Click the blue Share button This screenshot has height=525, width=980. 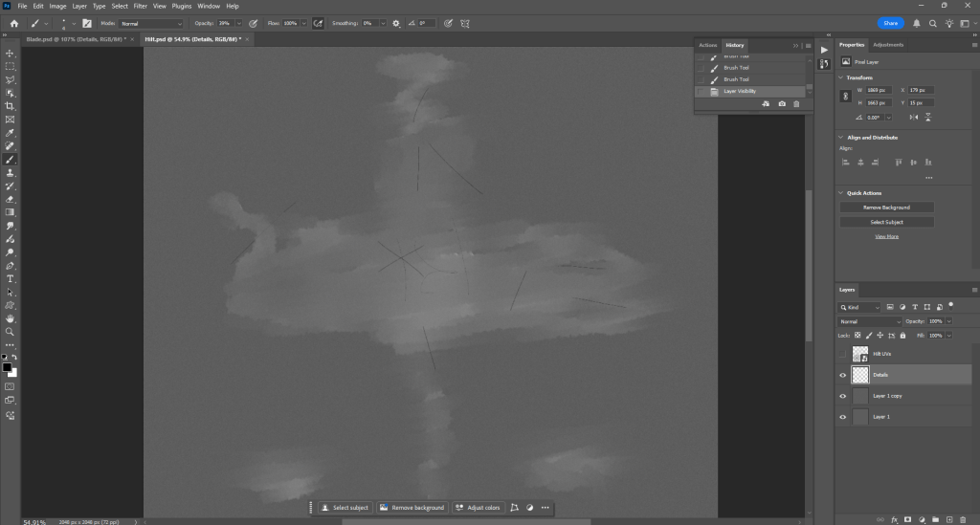click(890, 23)
